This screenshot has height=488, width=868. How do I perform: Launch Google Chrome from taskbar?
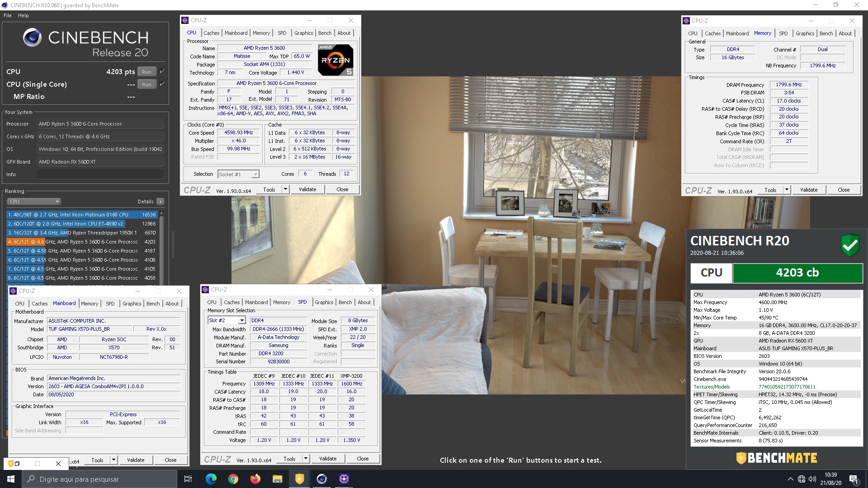click(233, 479)
